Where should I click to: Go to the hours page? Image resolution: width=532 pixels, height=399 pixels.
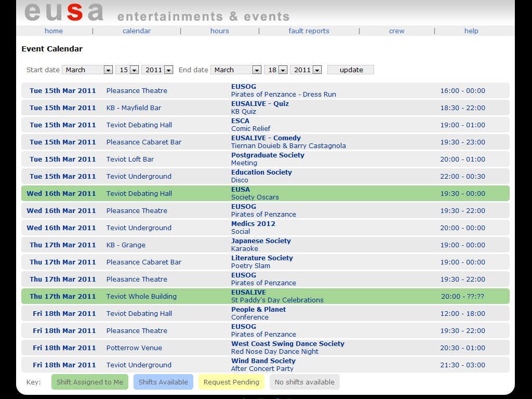(x=219, y=31)
